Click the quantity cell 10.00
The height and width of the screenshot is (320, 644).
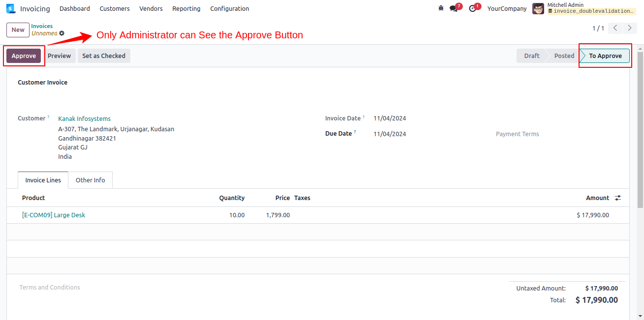click(237, 215)
